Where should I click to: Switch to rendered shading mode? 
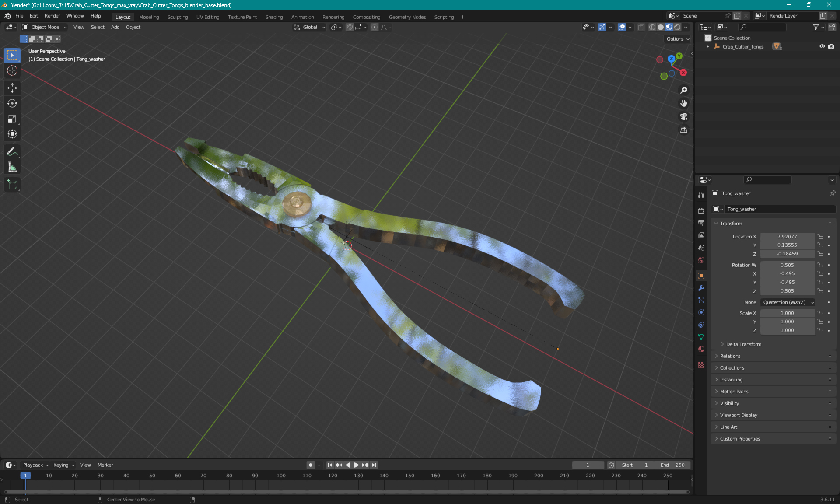click(677, 27)
